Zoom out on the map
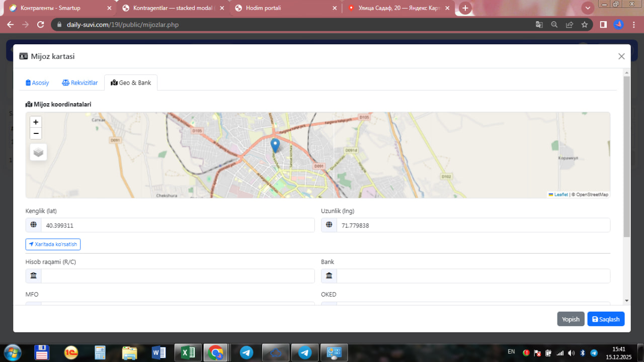644x362 pixels. coord(36,133)
